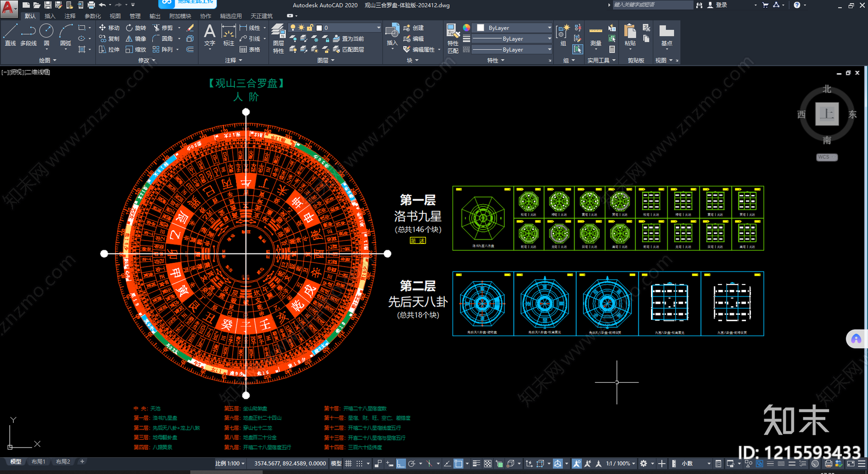Toggle object snap in the status bar
The width and height of the screenshot is (868, 474).
point(458,464)
